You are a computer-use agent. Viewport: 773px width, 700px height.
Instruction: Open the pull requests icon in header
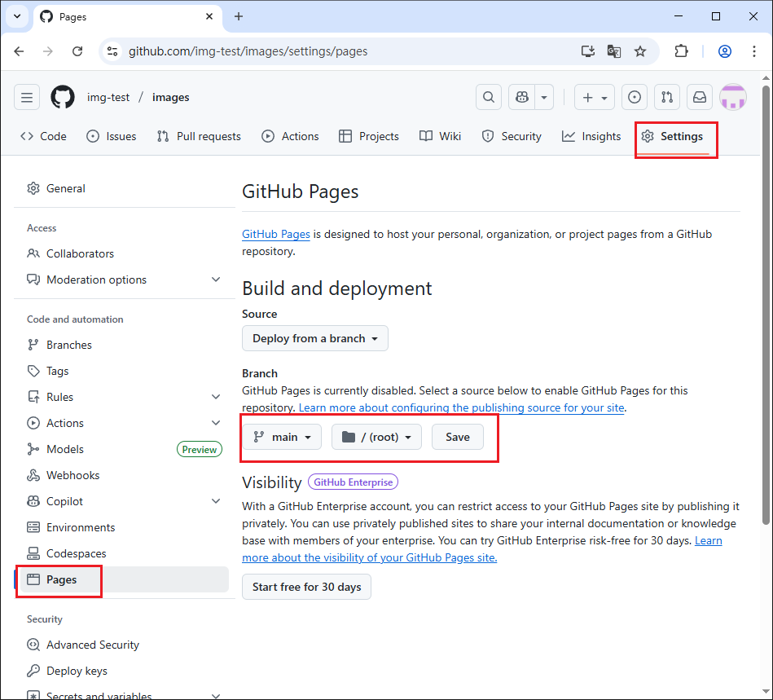666,96
